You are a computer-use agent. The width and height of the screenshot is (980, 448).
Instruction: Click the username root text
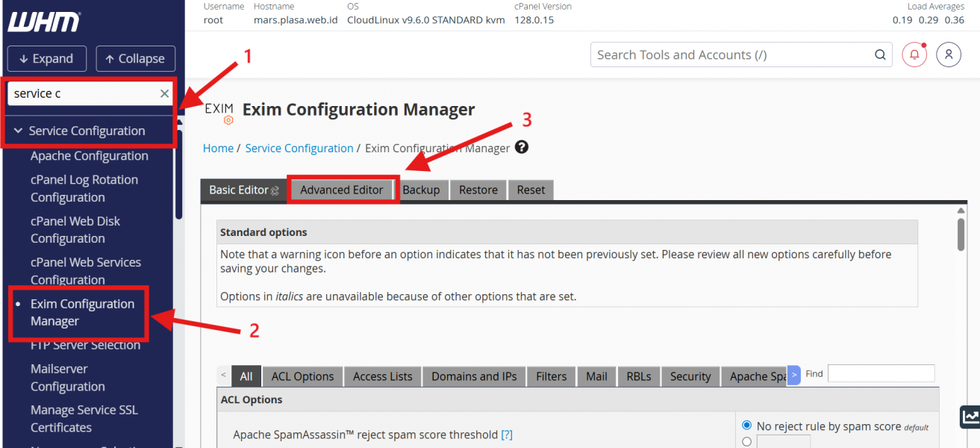(x=213, y=20)
